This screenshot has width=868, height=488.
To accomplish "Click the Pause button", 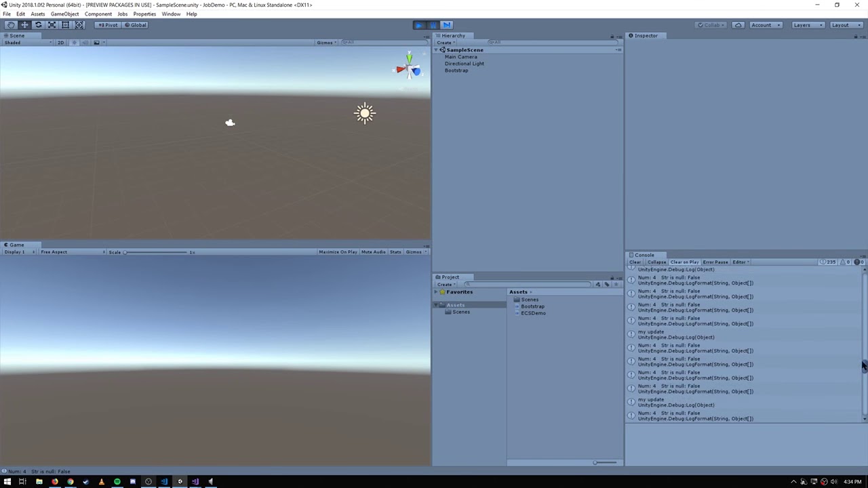I will [433, 25].
